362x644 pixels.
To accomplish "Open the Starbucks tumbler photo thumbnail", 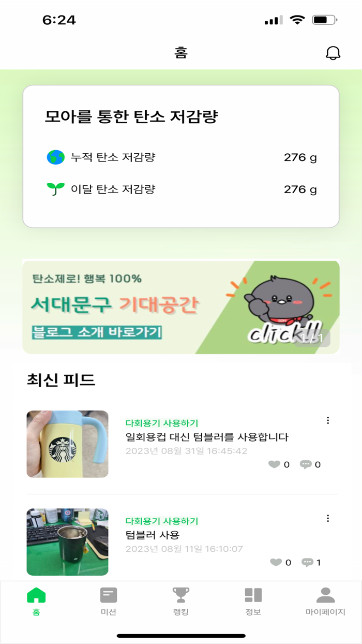I will tap(68, 444).
